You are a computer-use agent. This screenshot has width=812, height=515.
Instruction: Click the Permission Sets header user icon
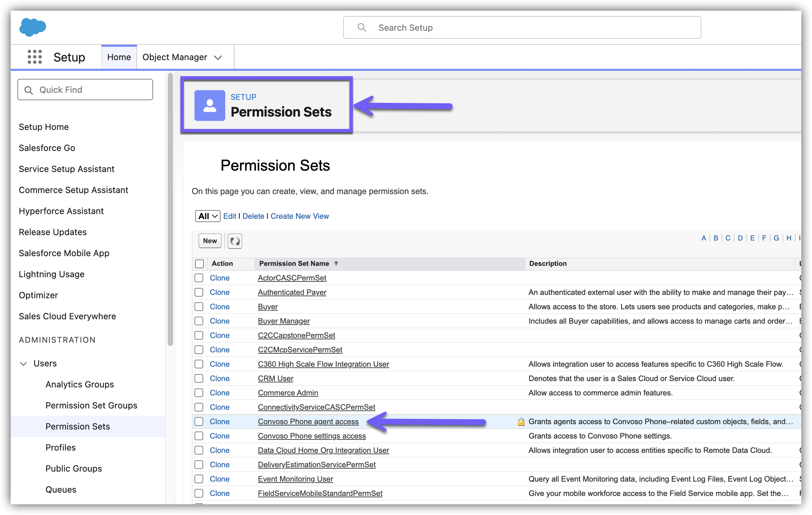(x=210, y=106)
